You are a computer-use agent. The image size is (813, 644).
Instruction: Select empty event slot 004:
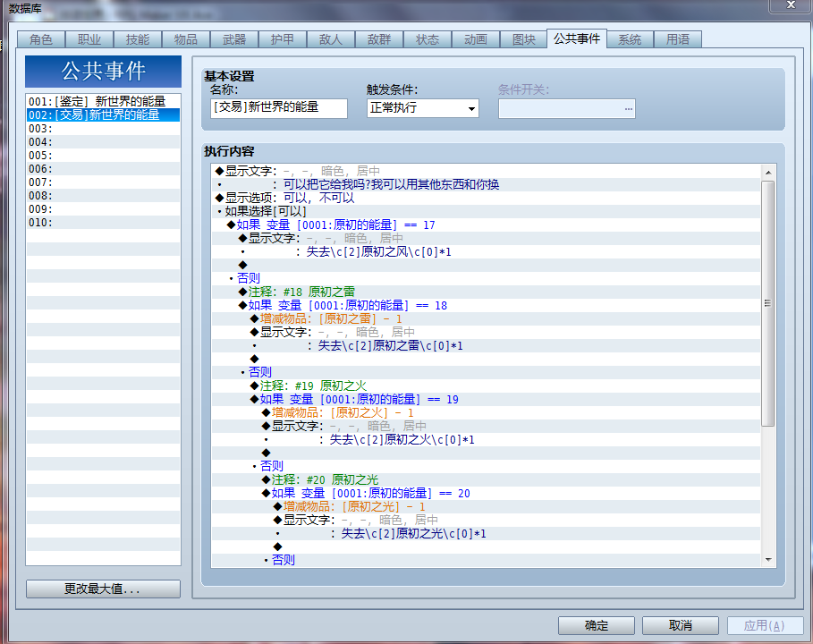pyautogui.click(x=103, y=142)
